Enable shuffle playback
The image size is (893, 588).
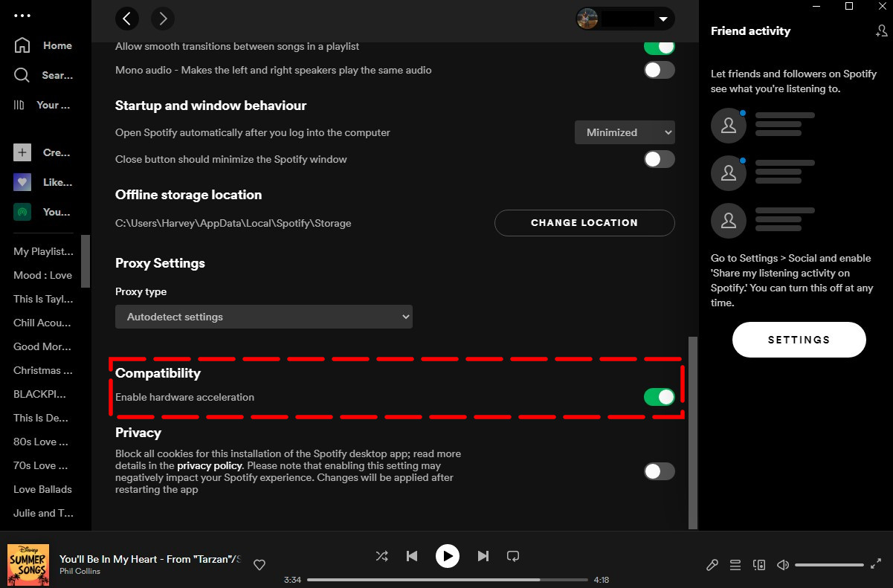pos(381,555)
